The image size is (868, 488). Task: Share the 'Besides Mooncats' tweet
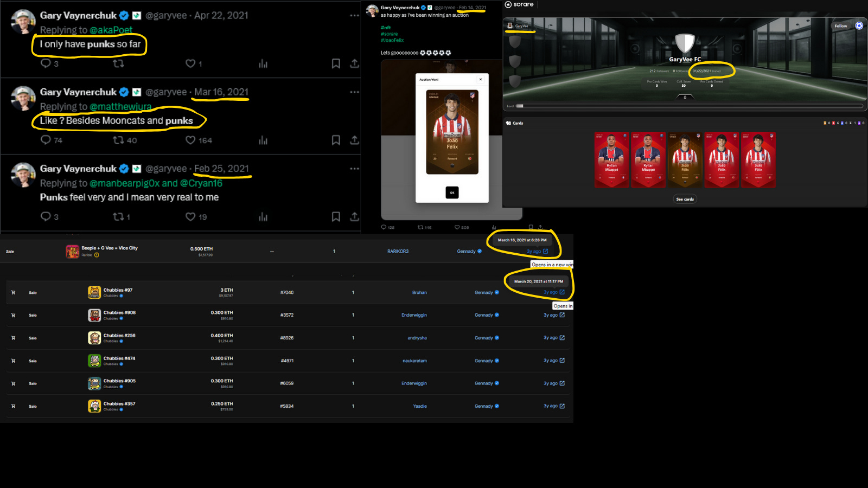354,140
